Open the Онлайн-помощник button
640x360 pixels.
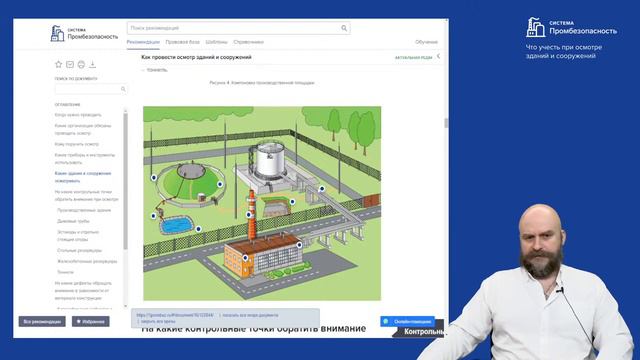[x=407, y=321]
